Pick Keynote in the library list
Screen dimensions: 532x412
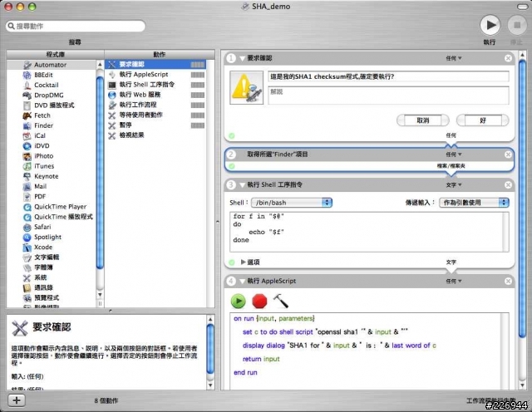(52, 176)
